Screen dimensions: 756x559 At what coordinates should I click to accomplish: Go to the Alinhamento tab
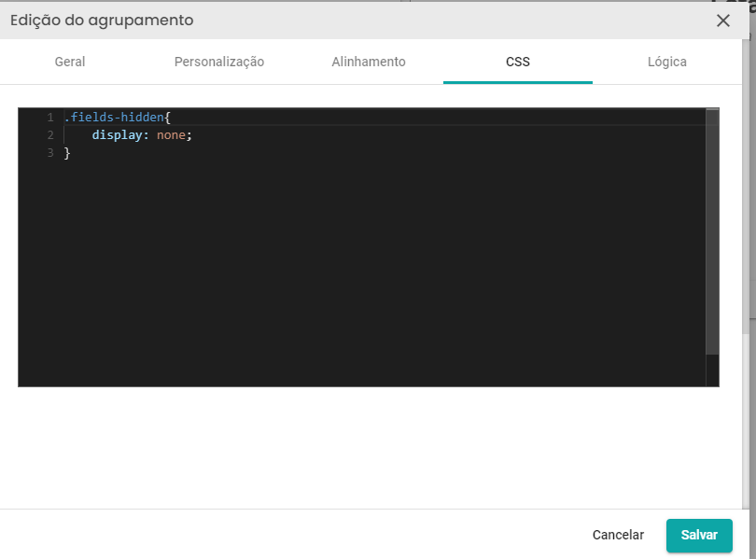point(369,62)
